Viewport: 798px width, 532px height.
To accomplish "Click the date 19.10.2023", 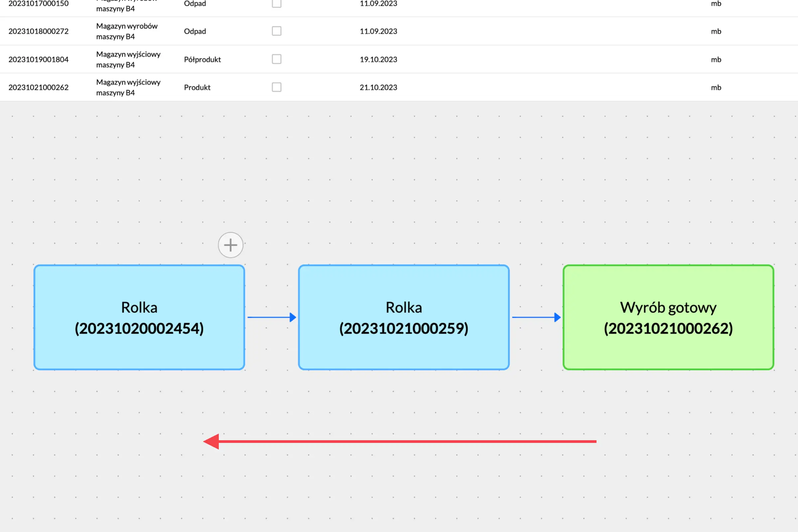I will pos(378,60).
